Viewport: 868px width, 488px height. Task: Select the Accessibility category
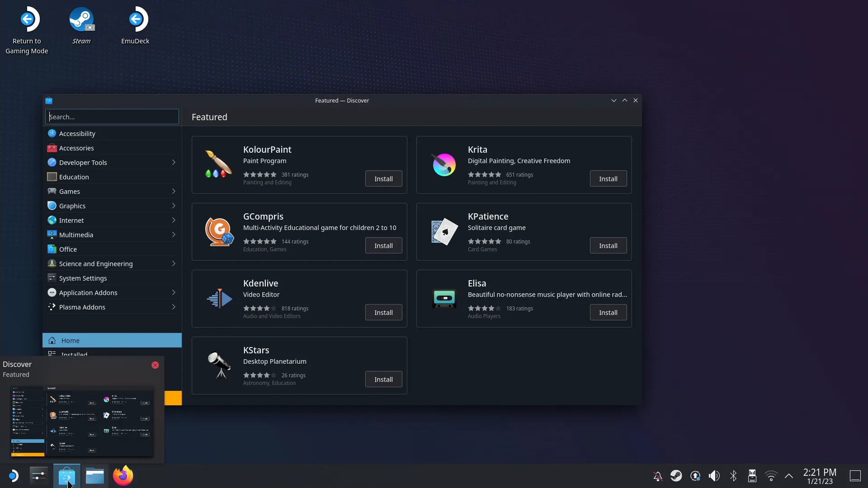point(112,133)
